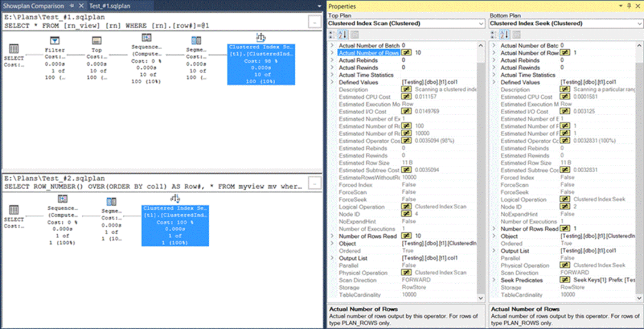This screenshot has width=644, height=329.
Task: Click difference marker beside Bottom Plan Estimated Subtree Cost
Action: 565,170
